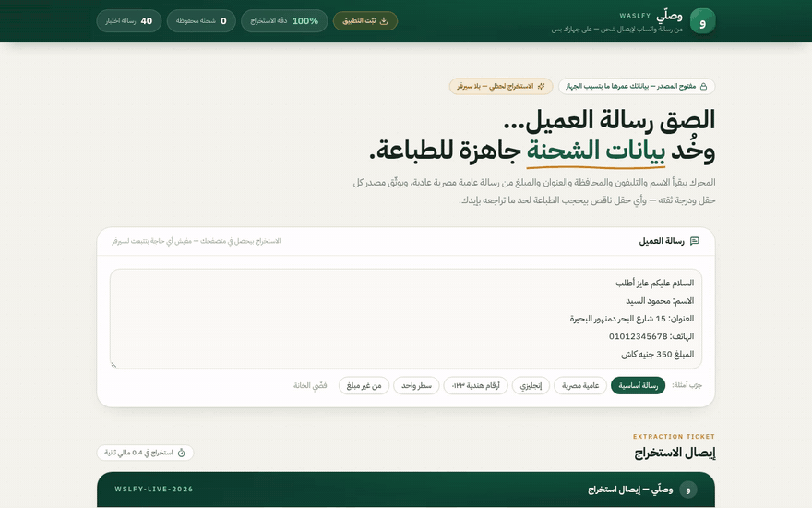Click the مفتوح المصدر privacy badge
Viewport: 812px width, 508px height.
(637, 87)
